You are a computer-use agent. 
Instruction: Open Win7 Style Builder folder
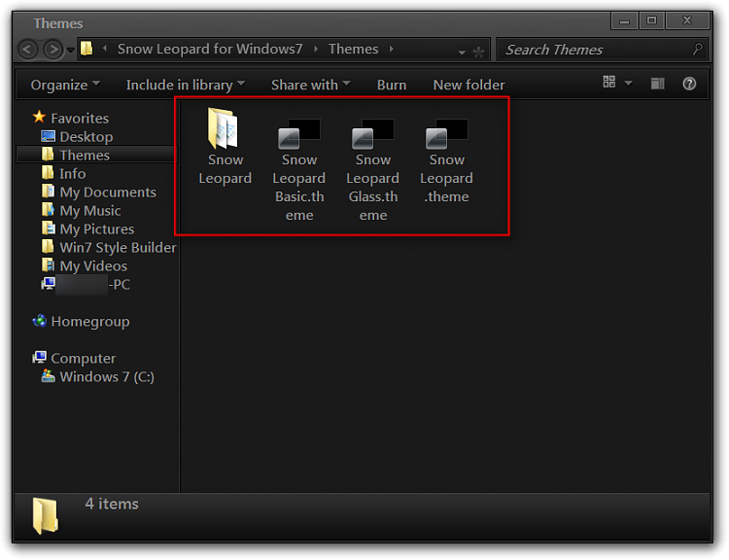(109, 248)
